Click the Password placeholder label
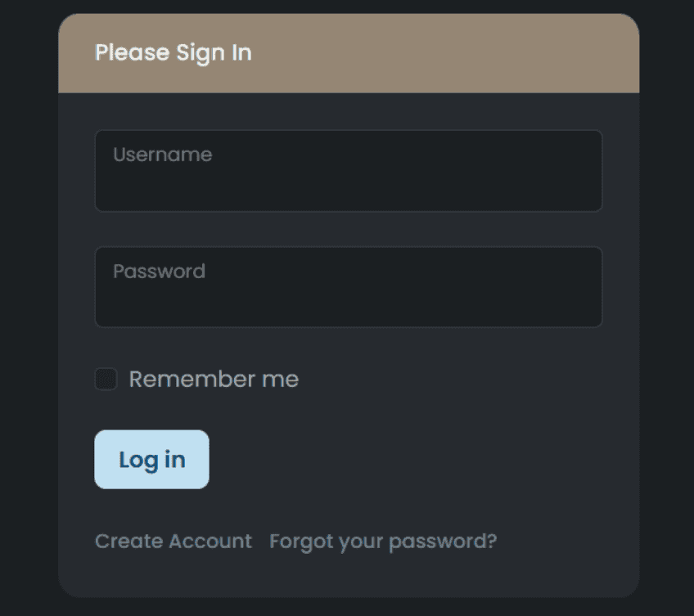The width and height of the screenshot is (694, 616). coord(160,271)
